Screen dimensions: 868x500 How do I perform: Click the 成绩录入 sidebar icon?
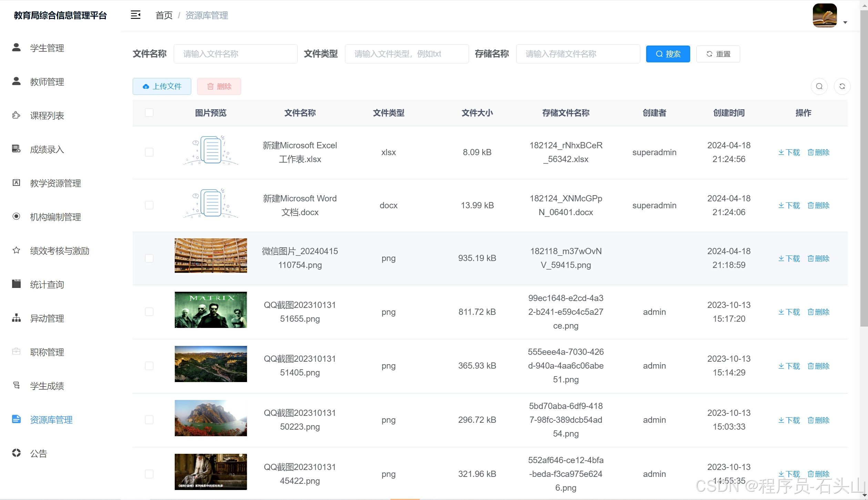[x=16, y=149]
